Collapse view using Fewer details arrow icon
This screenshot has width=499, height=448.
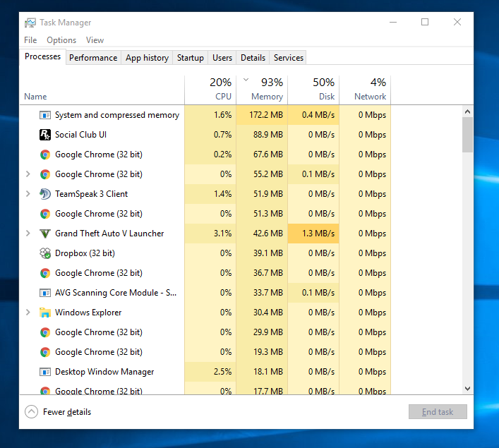pyautogui.click(x=31, y=412)
